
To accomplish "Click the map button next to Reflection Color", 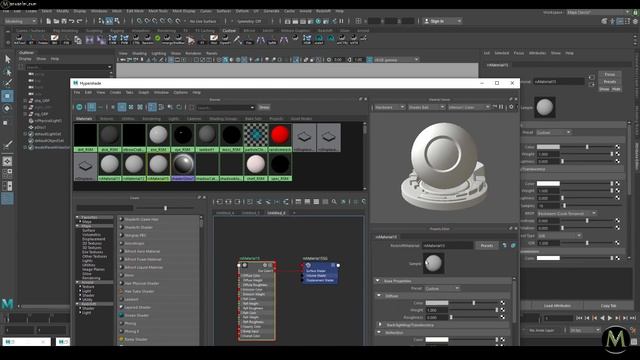I will [502, 339].
